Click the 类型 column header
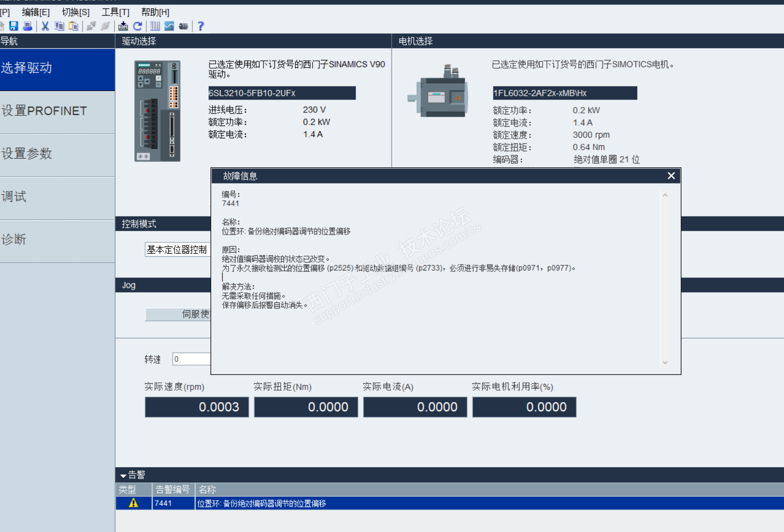This screenshot has height=532, width=784. tap(134, 490)
